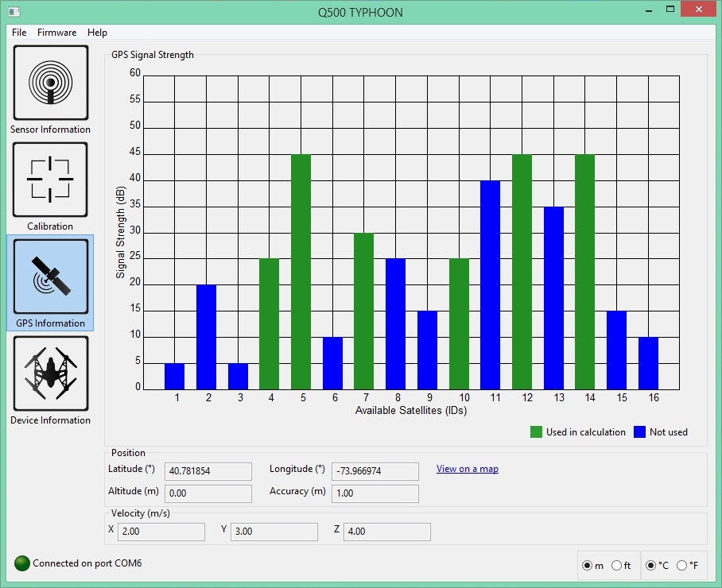Click the green bar for satellite 10
722x588 pixels.
(459, 324)
